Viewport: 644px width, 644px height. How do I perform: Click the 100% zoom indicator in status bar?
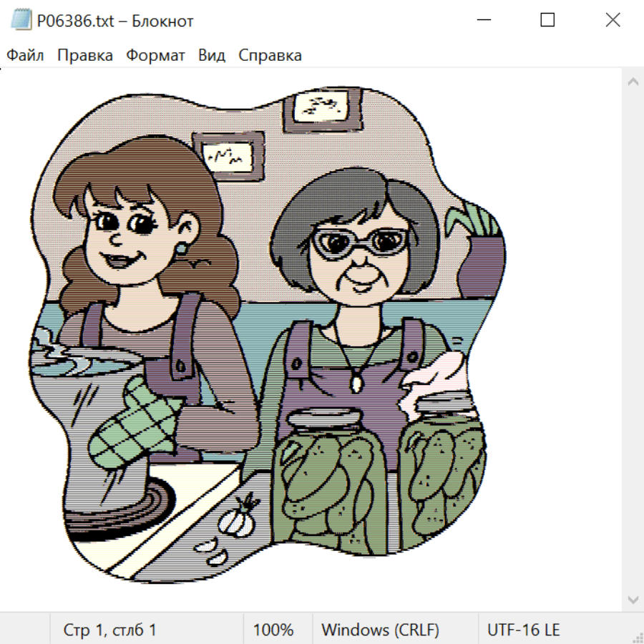tap(273, 630)
